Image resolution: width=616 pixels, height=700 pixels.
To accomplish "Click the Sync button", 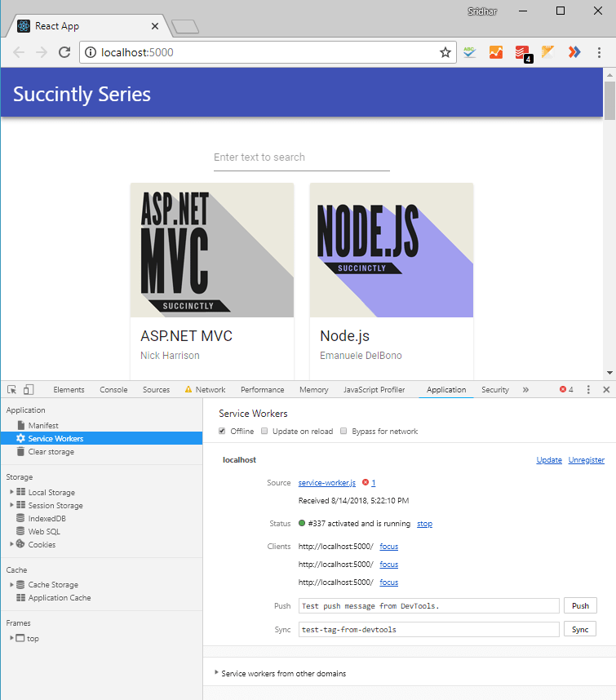I will pos(580,629).
